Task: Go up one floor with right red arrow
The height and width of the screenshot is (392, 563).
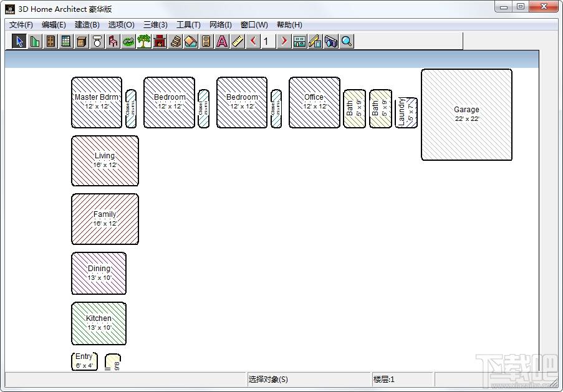Action: (x=284, y=41)
